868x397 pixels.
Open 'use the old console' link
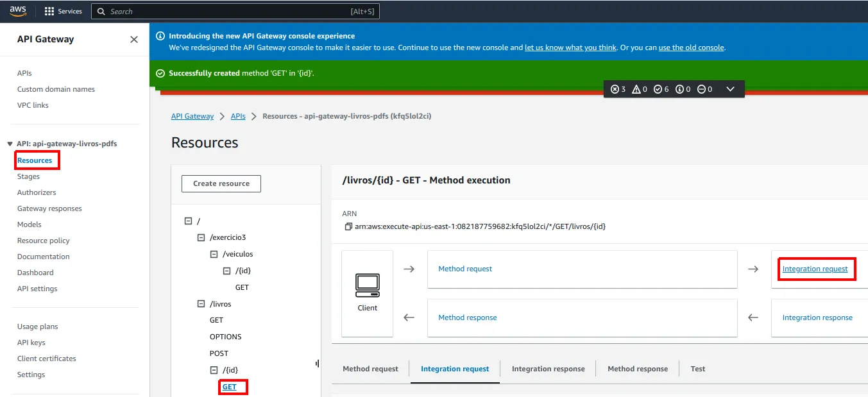(691, 47)
